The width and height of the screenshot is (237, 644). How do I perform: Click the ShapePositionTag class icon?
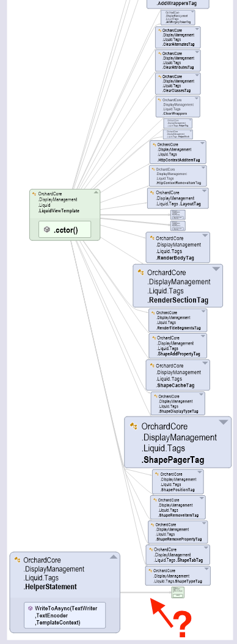(x=157, y=474)
